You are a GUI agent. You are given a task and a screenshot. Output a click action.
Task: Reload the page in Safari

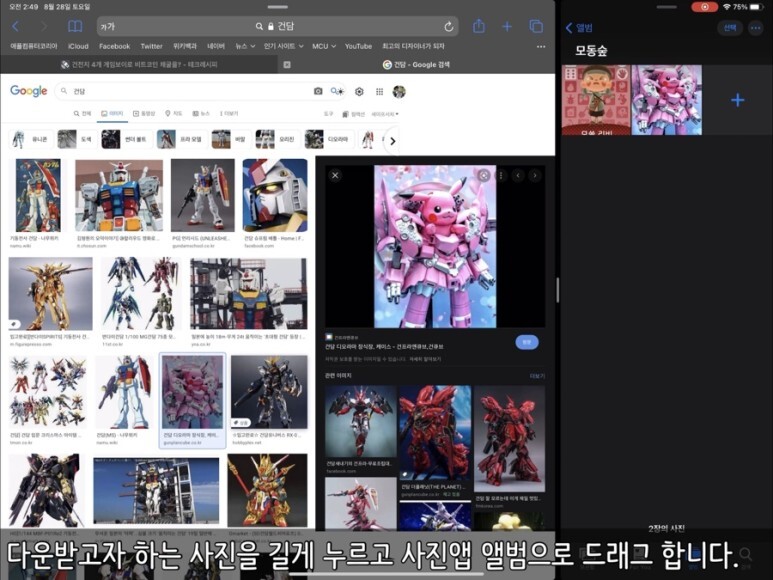click(x=448, y=27)
